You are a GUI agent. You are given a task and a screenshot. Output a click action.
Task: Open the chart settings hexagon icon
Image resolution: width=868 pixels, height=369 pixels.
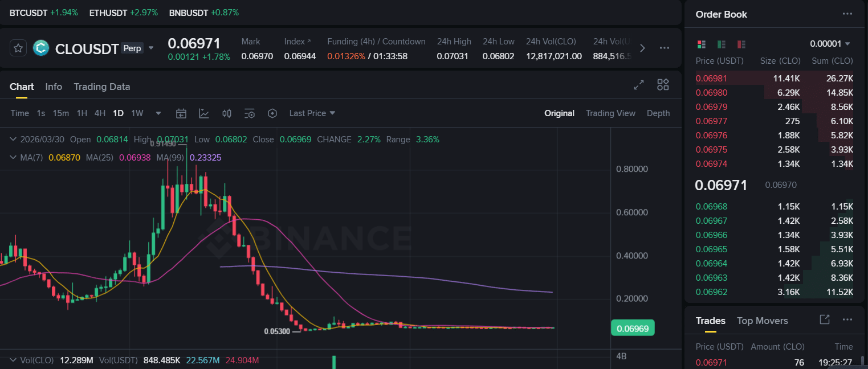[272, 113]
